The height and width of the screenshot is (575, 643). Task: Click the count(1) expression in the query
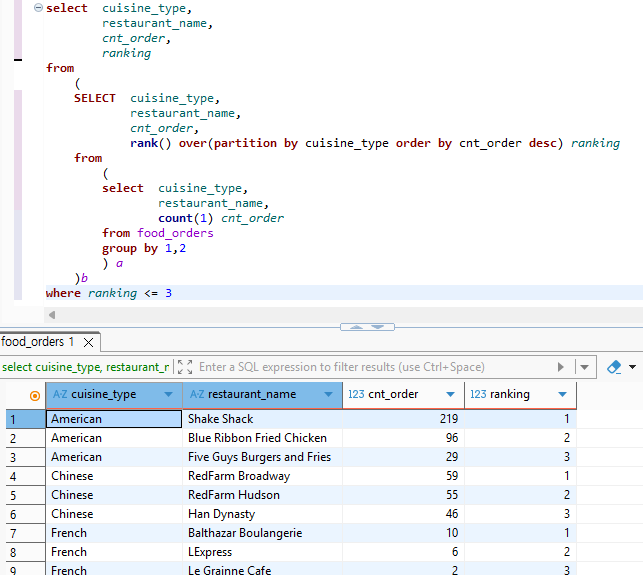pos(186,218)
